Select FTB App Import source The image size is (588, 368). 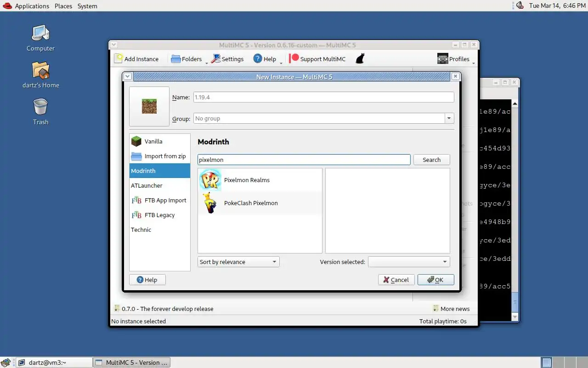pyautogui.click(x=160, y=200)
